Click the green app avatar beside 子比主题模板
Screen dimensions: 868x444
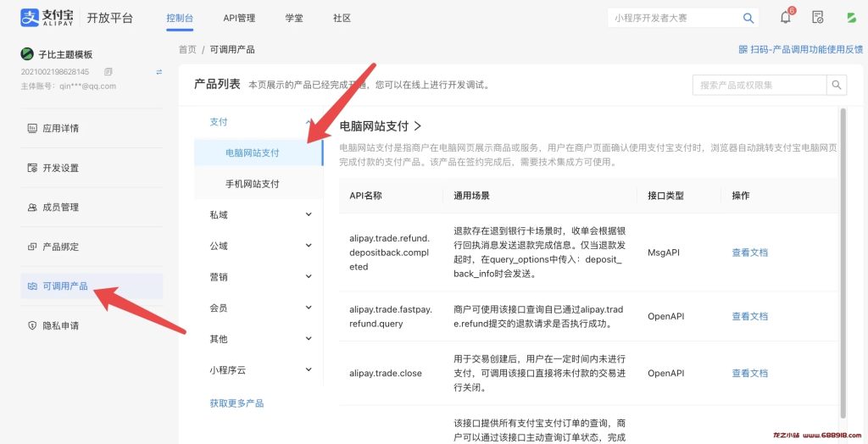(27, 54)
